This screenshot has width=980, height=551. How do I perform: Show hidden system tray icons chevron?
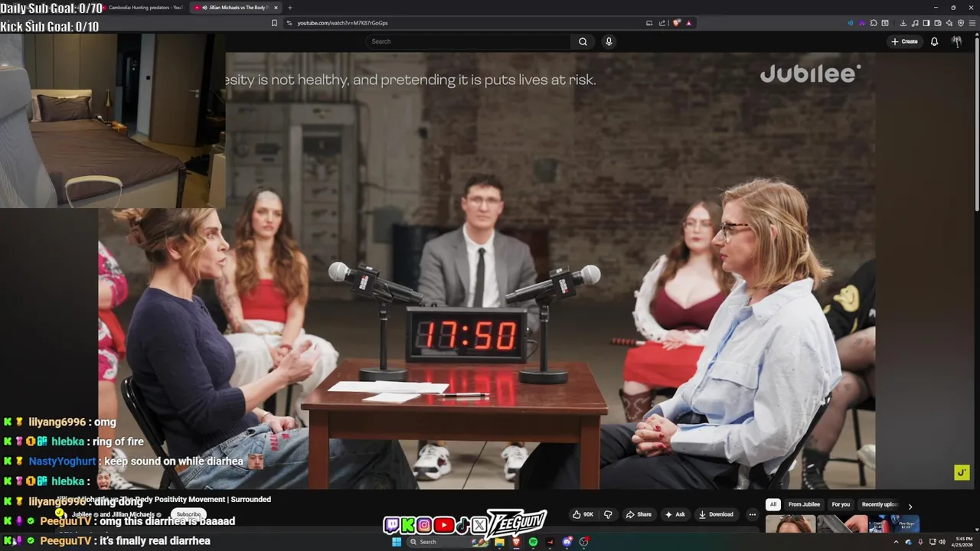pyautogui.click(x=896, y=542)
